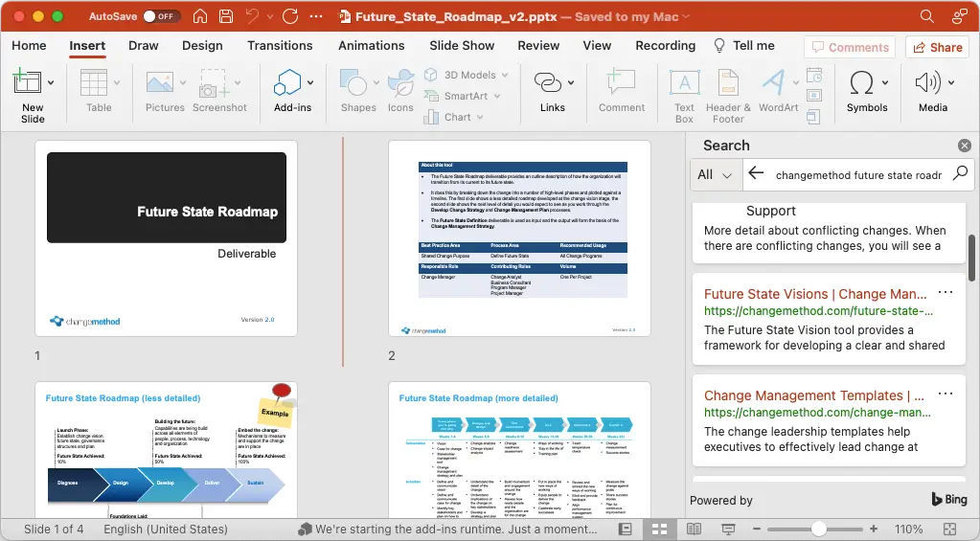Open Future State Visions search result title
The height and width of the screenshot is (541, 980).
point(815,294)
